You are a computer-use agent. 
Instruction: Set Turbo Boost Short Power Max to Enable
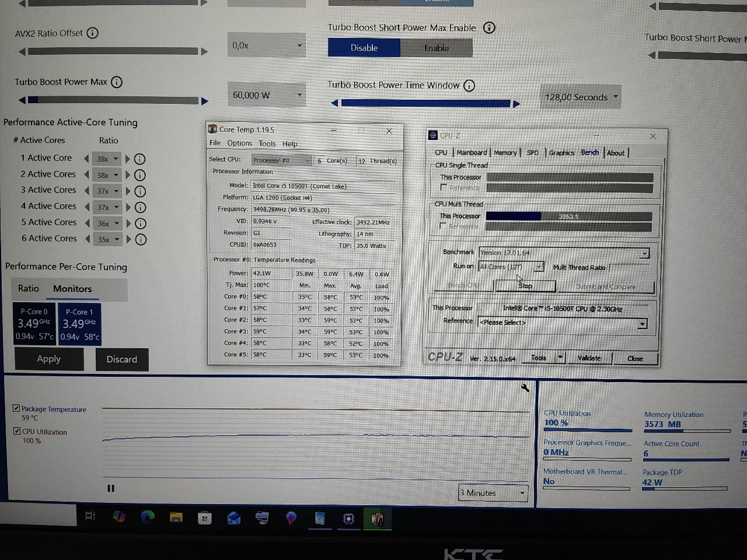tap(437, 48)
